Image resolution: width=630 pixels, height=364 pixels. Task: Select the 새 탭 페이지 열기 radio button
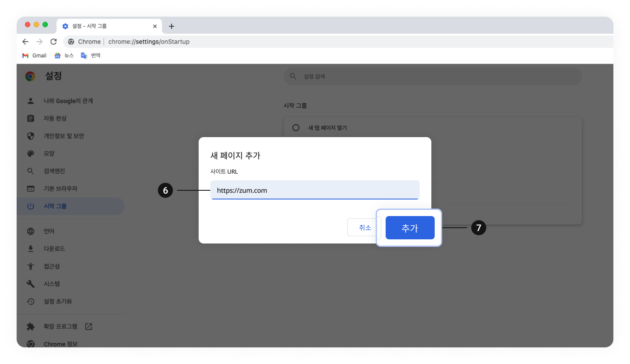point(295,128)
